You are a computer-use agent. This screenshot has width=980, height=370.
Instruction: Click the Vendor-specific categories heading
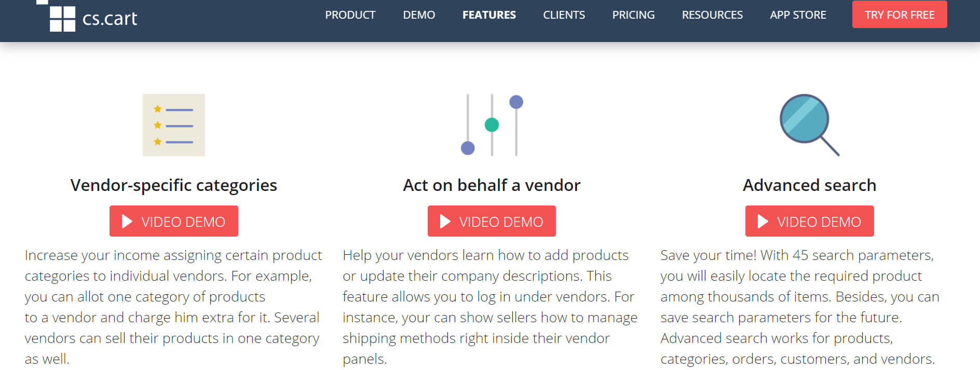pos(174,185)
